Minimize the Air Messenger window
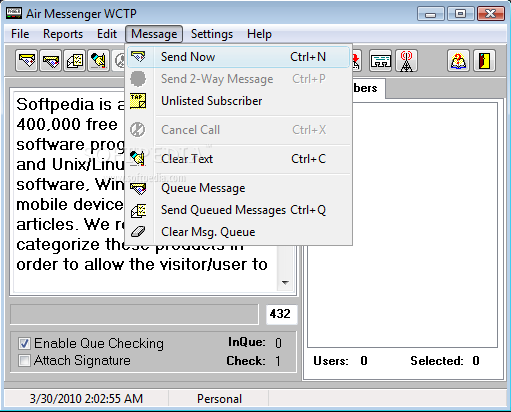 431,14
